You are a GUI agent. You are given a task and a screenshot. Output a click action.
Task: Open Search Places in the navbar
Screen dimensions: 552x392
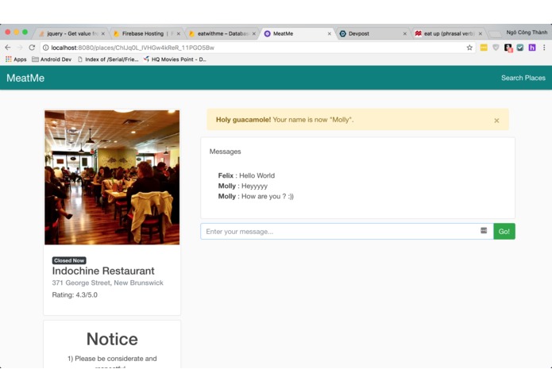tap(523, 78)
